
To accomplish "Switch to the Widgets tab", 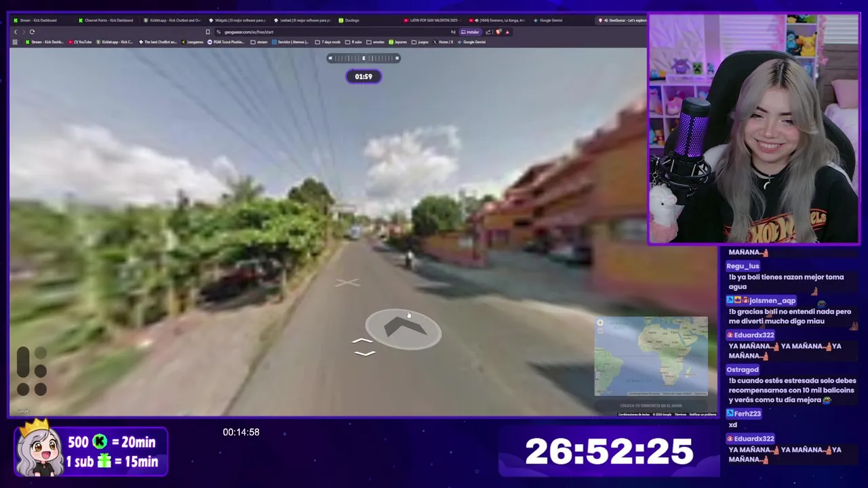I will pyautogui.click(x=237, y=20).
